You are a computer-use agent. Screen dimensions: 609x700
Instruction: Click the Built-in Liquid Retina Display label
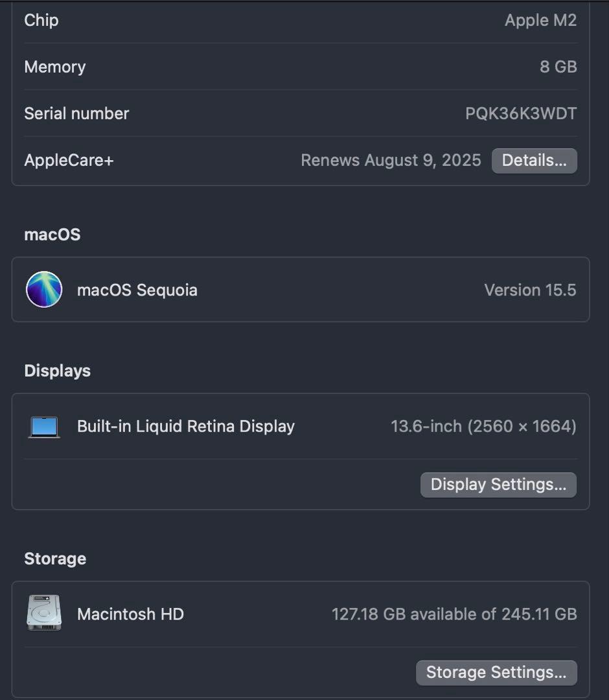tap(185, 426)
